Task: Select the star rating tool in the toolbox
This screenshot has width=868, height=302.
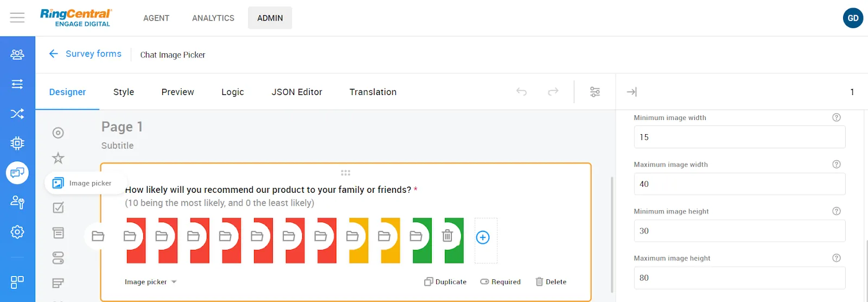Action: [x=58, y=158]
